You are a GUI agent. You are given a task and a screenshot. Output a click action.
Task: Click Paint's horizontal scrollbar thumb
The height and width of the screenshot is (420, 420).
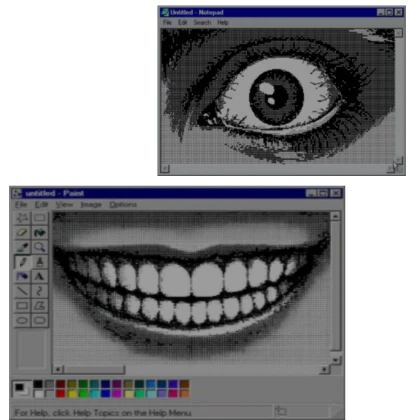click(x=94, y=369)
